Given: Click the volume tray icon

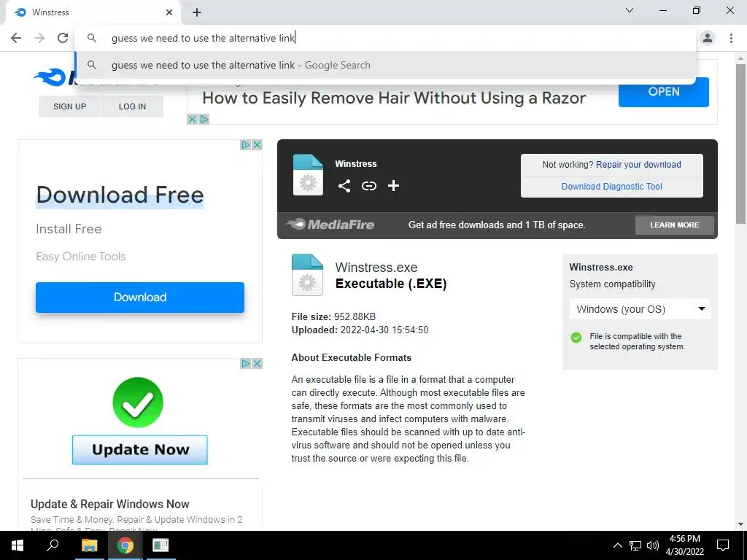Looking at the screenshot, I should click(x=653, y=545).
